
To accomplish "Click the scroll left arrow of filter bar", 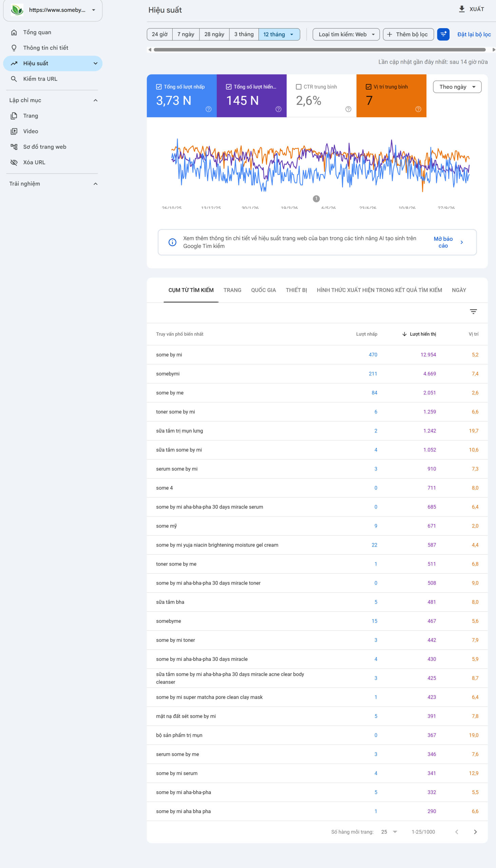I will tap(150, 50).
